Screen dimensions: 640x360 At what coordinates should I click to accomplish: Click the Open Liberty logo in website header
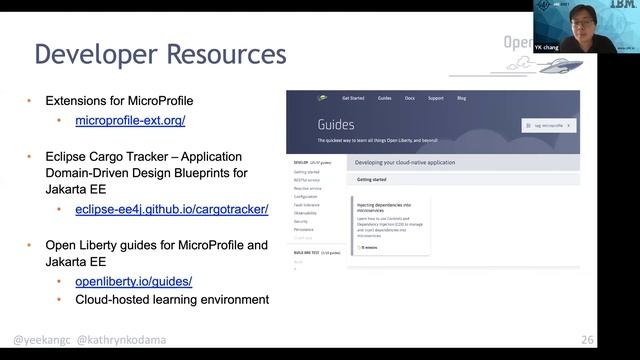tap(322, 98)
